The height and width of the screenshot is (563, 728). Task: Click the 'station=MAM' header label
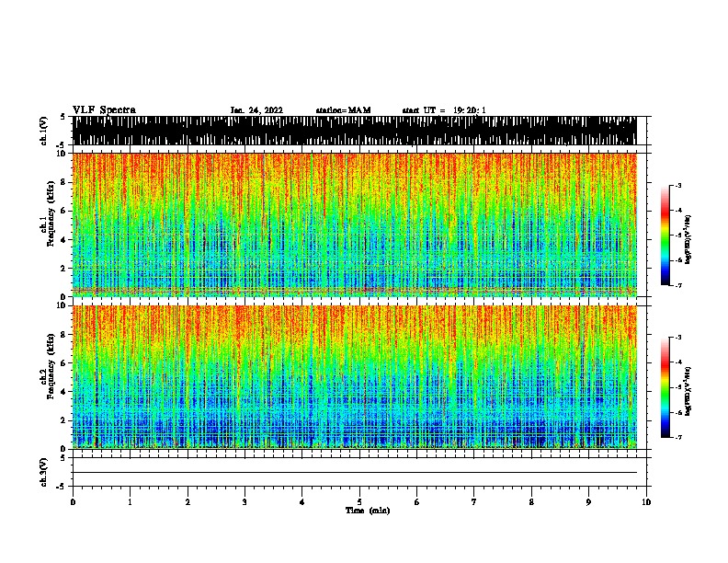(343, 110)
